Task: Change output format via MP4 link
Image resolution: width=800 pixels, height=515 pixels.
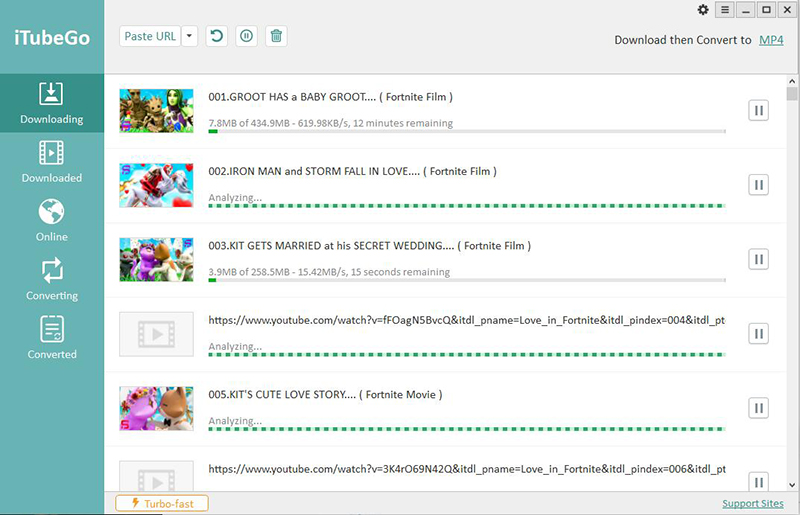Action: [771, 40]
